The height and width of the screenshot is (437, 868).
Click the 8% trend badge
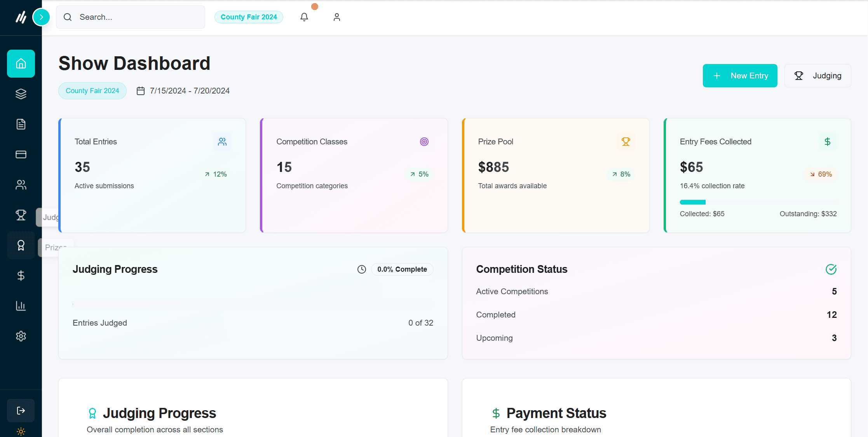pos(621,174)
